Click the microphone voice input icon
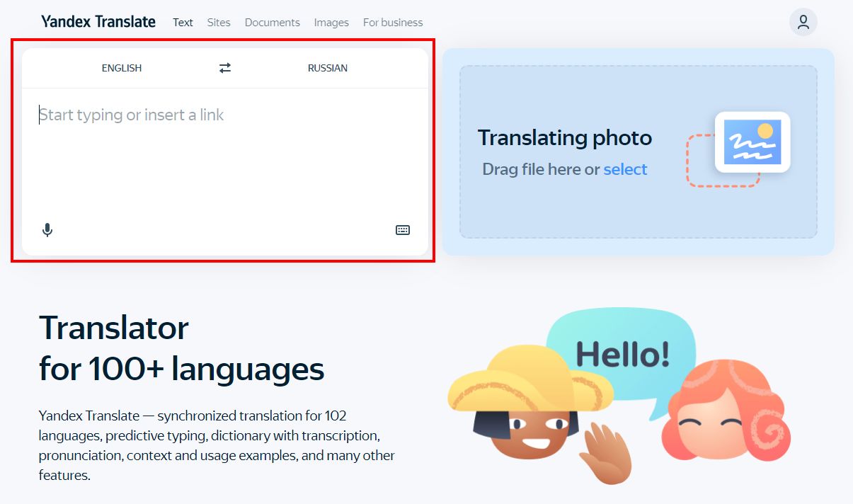This screenshot has width=853, height=504. [47, 230]
